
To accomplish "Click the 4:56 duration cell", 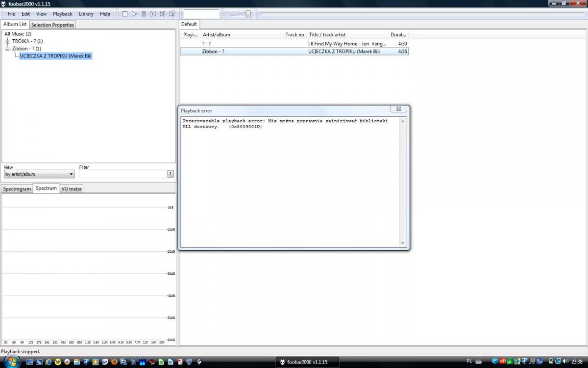I will (x=402, y=51).
